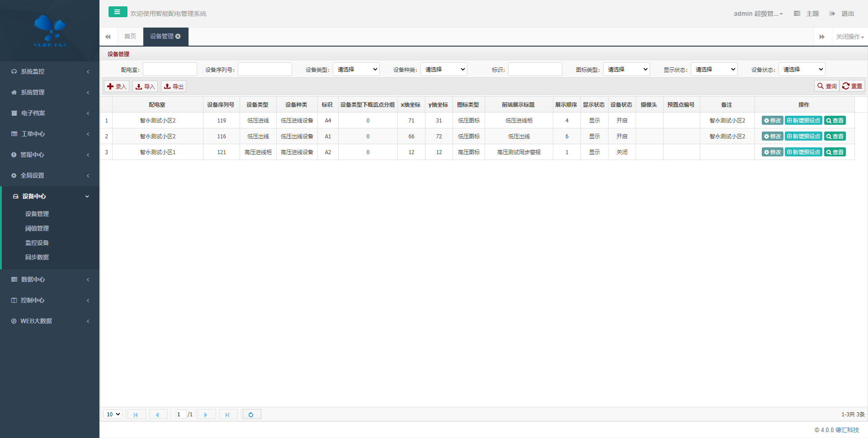Expand the 系统监控 sidebar menu

(x=50, y=71)
